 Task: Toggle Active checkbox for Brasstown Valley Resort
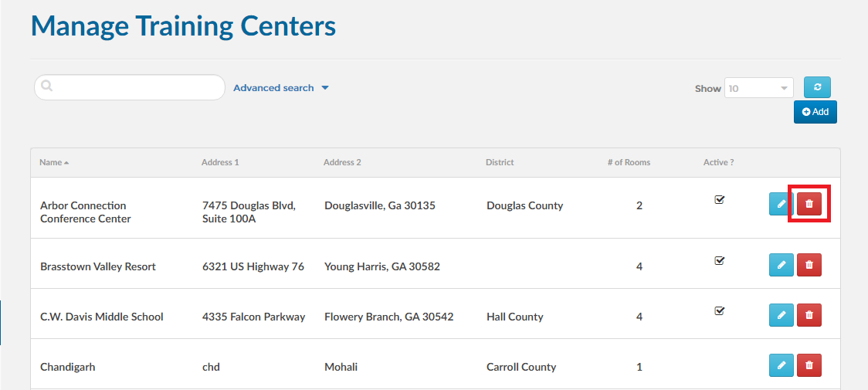[720, 260]
